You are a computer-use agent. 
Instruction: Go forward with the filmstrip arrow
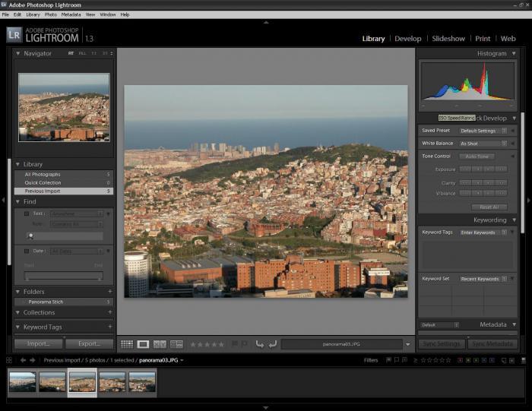point(32,360)
